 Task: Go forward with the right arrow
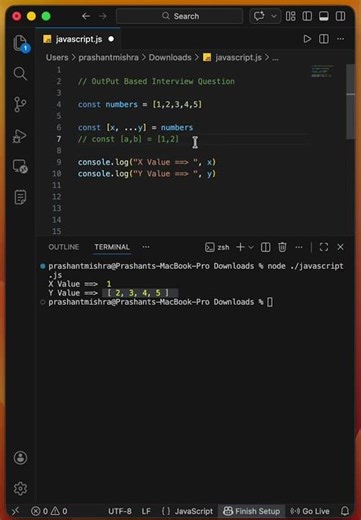103,16
